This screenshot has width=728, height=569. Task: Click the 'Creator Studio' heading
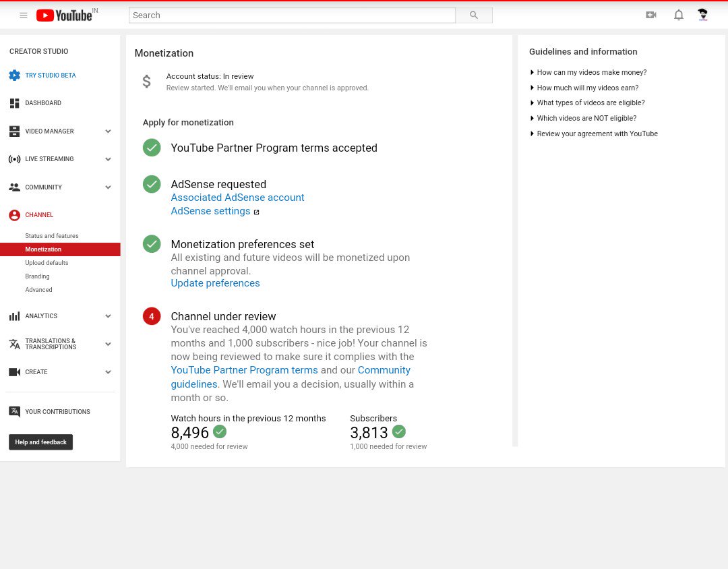tap(38, 51)
